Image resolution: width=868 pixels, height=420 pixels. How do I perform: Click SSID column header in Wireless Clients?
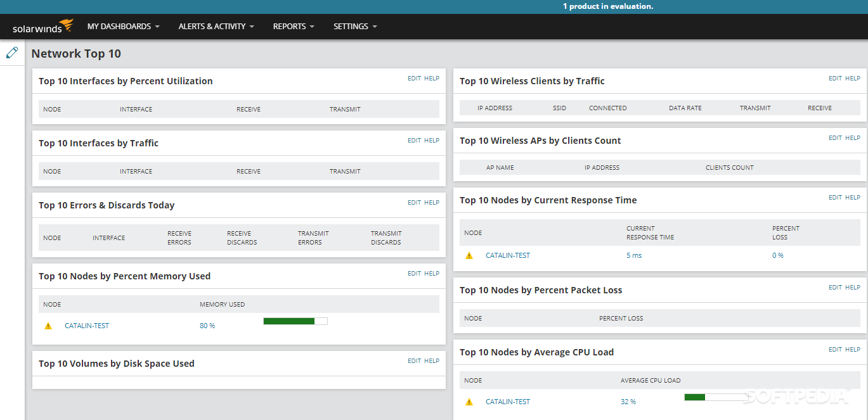(559, 108)
